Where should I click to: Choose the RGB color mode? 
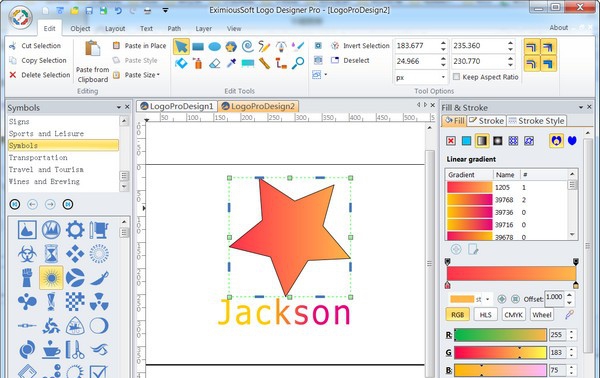(457, 314)
